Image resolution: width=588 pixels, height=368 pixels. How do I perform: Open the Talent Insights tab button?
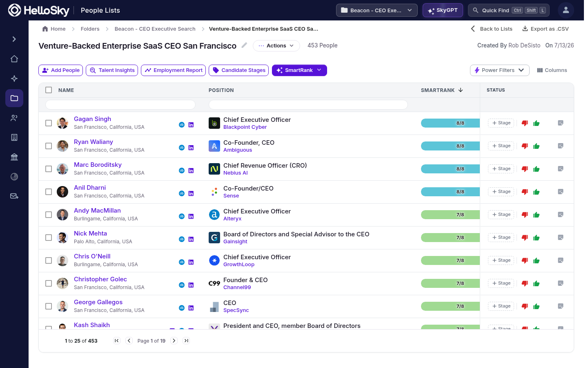[x=112, y=70]
